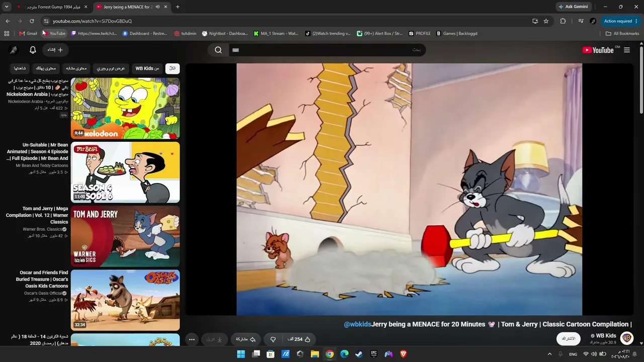Image resolution: width=644 pixels, height=362 pixels.
Task: Click the address bar URL
Action: point(92,21)
